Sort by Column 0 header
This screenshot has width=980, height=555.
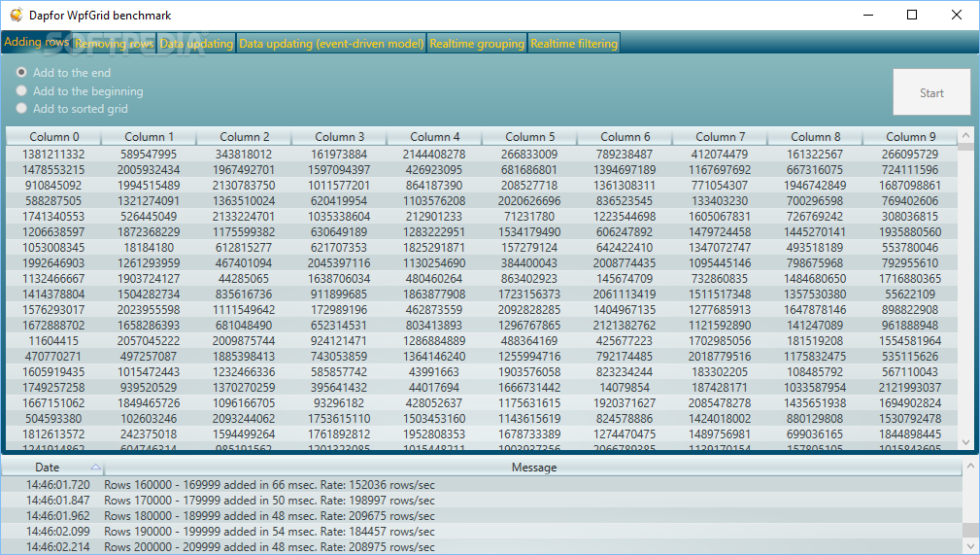coord(53,136)
